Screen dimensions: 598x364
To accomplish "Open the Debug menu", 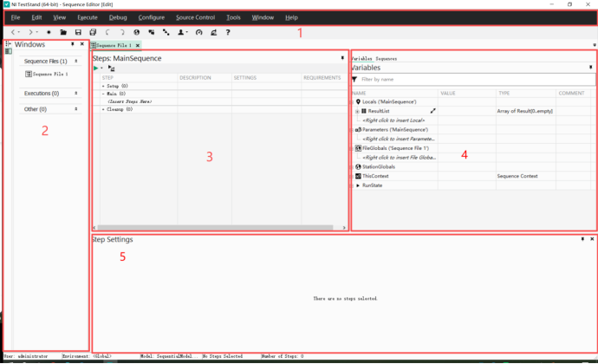I will (x=118, y=17).
